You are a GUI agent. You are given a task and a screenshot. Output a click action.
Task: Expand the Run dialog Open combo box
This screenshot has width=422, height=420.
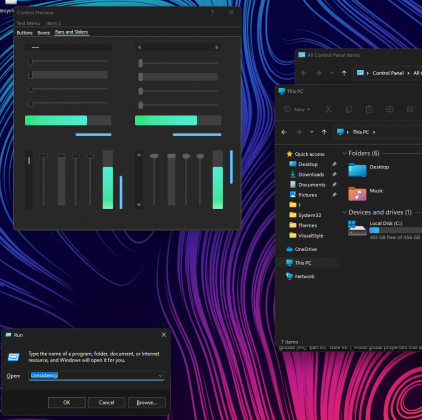point(160,376)
